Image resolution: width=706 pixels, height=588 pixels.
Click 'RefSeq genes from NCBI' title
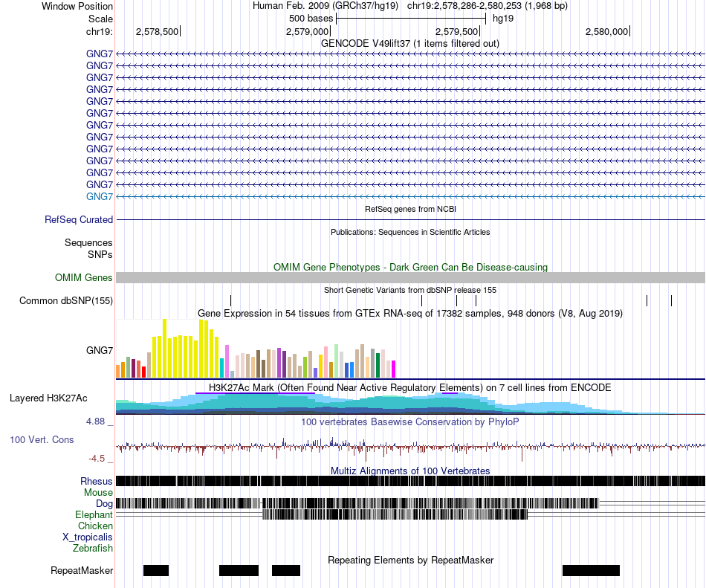410,209
